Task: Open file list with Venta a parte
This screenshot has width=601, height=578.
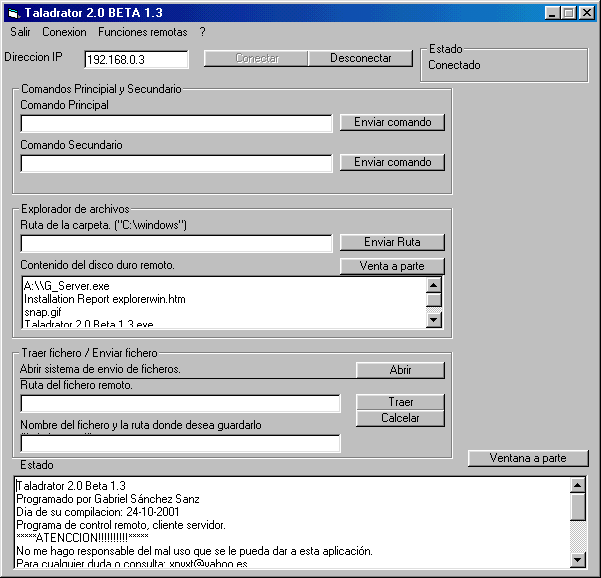Action: [392, 266]
